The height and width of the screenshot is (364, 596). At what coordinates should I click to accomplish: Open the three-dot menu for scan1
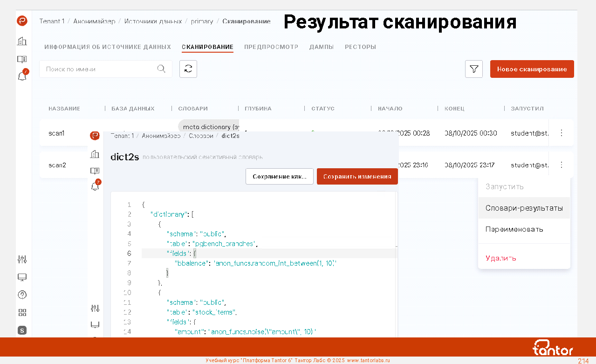coord(561,133)
